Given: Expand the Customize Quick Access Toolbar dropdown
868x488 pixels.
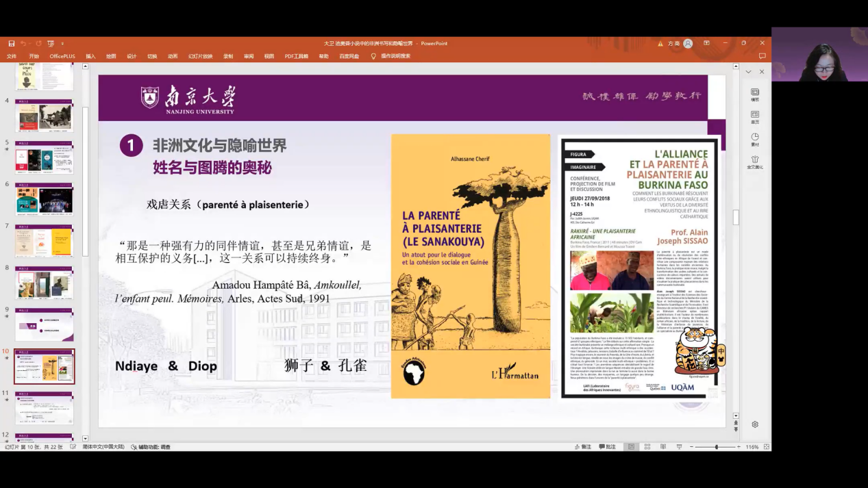Looking at the screenshot, I should [x=62, y=44].
